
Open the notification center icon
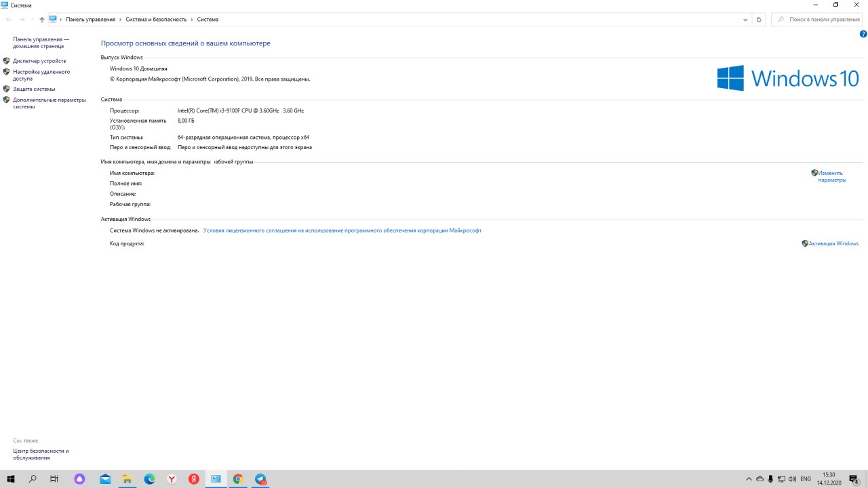tap(854, 479)
